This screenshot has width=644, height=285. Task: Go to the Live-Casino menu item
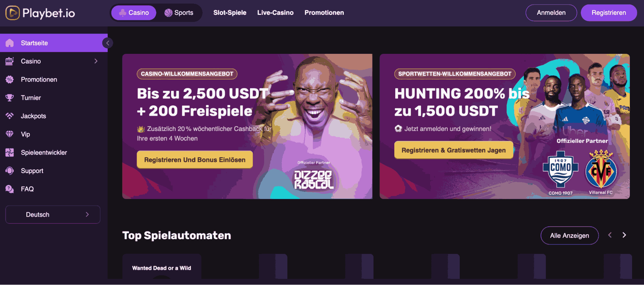point(275,13)
